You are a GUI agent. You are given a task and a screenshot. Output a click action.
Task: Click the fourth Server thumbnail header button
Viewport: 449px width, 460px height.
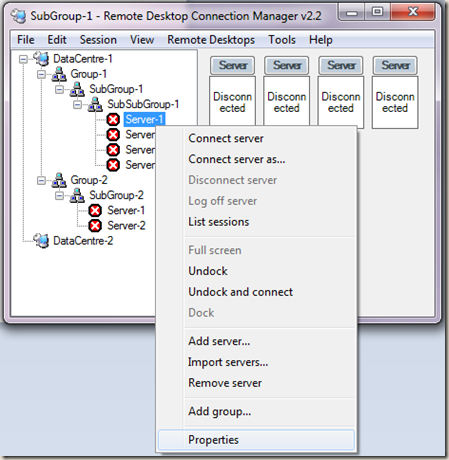[x=395, y=65]
